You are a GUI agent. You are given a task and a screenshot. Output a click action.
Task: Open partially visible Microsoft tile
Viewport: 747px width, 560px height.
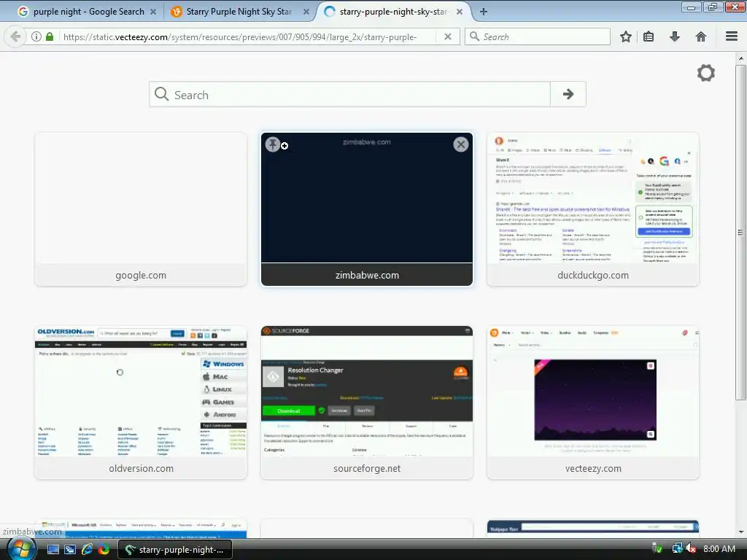pyautogui.click(x=141, y=529)
